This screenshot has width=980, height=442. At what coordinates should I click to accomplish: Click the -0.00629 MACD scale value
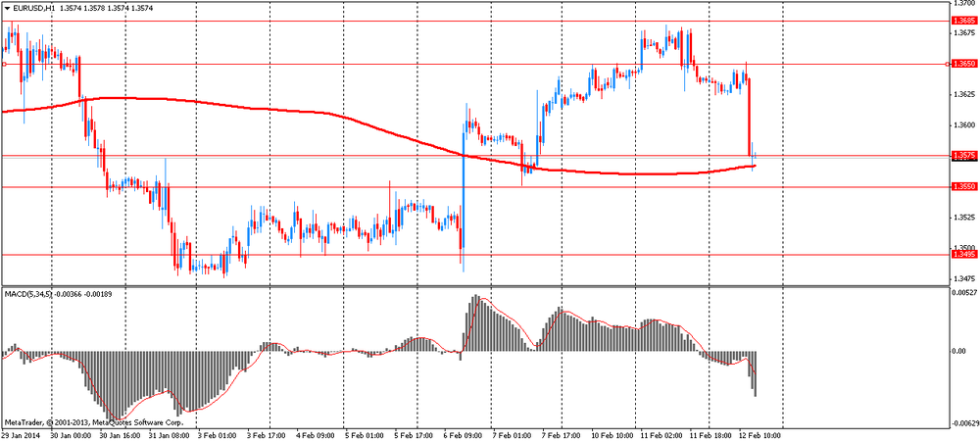(964, 423)
